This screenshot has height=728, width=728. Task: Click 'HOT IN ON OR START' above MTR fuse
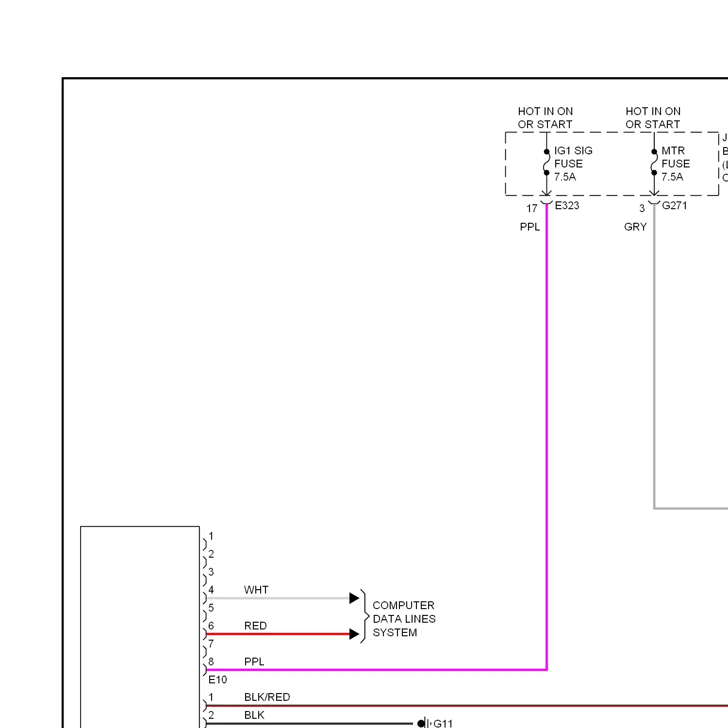[653, 118]
